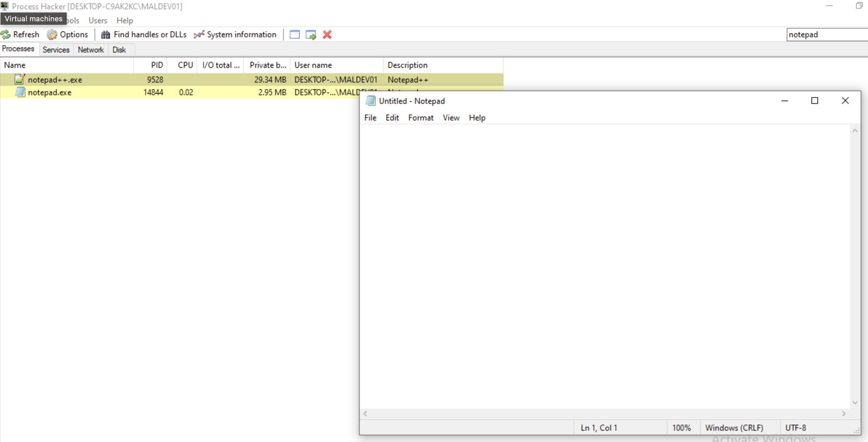
Task: Click the notepad search filter field
Action: coord(826,34)
